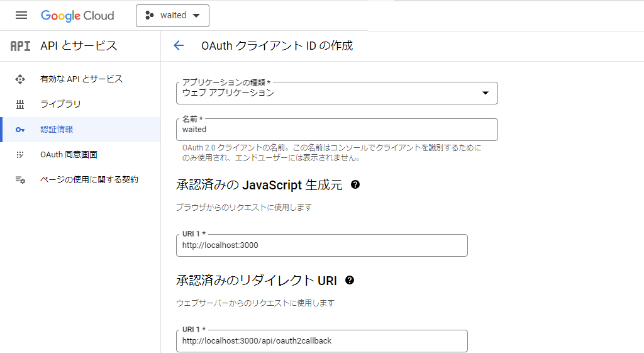Click the redirect URI oauth2callback field

click(321, 340)
